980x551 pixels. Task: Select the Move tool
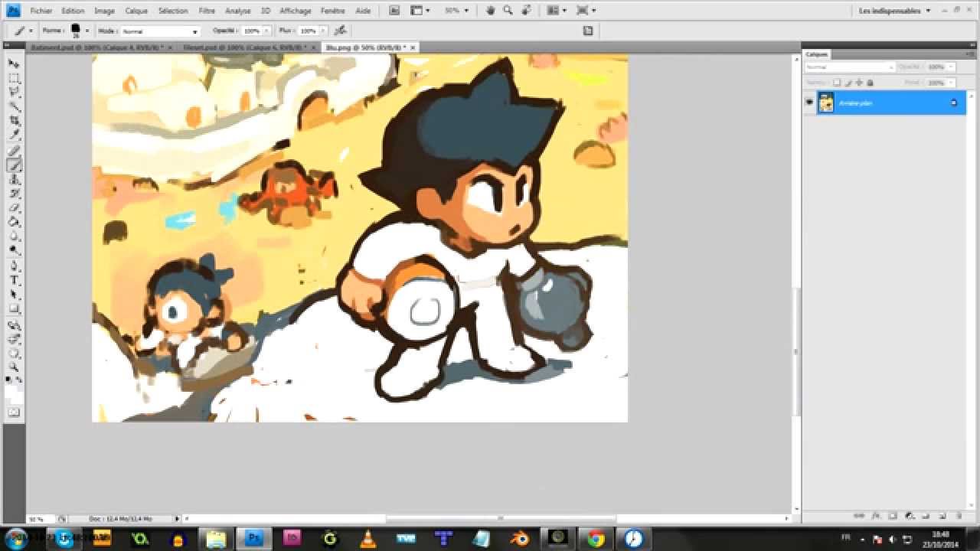pos(14,64)
